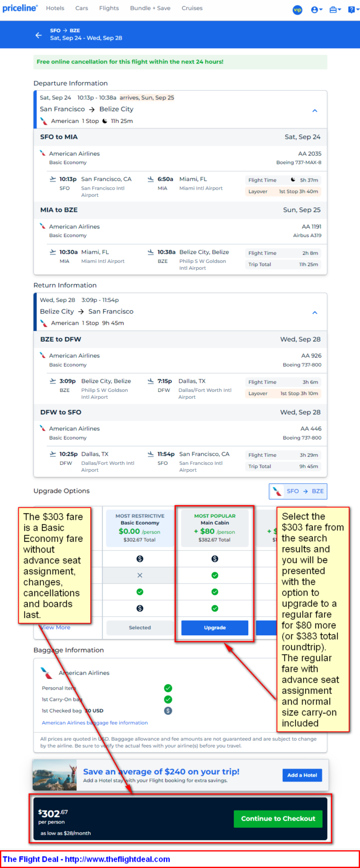Click the landing icon beside 7:15p arrival
The width and height of the screenshot is (360, 868).
[x=150, y=381]
